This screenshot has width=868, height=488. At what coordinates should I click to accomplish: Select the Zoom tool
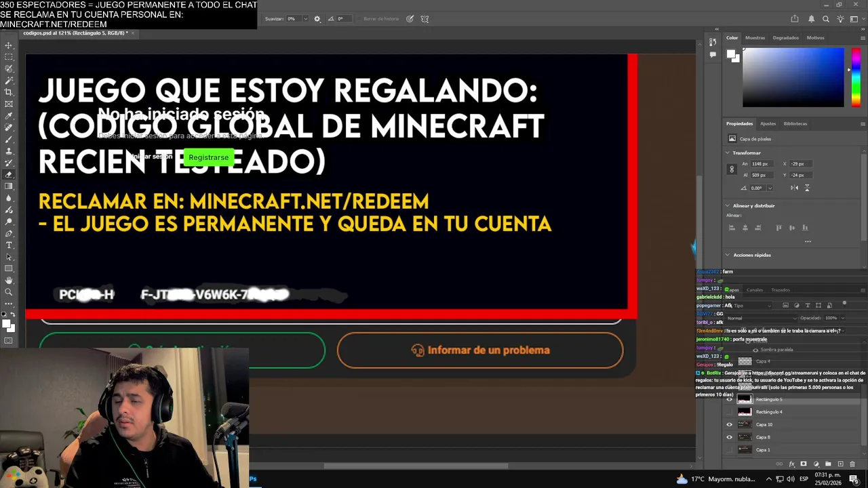point(9,292)
